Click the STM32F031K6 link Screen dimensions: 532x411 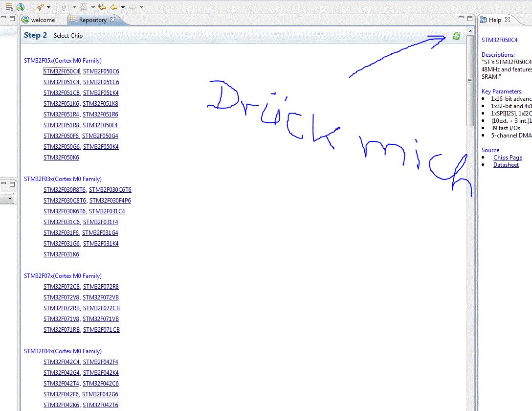pos(61,254)
